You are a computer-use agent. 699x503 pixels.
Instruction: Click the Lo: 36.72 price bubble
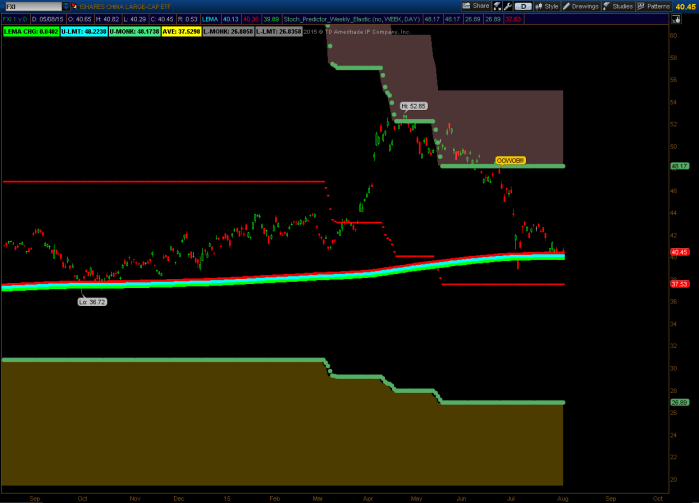[x=92, y=300]
